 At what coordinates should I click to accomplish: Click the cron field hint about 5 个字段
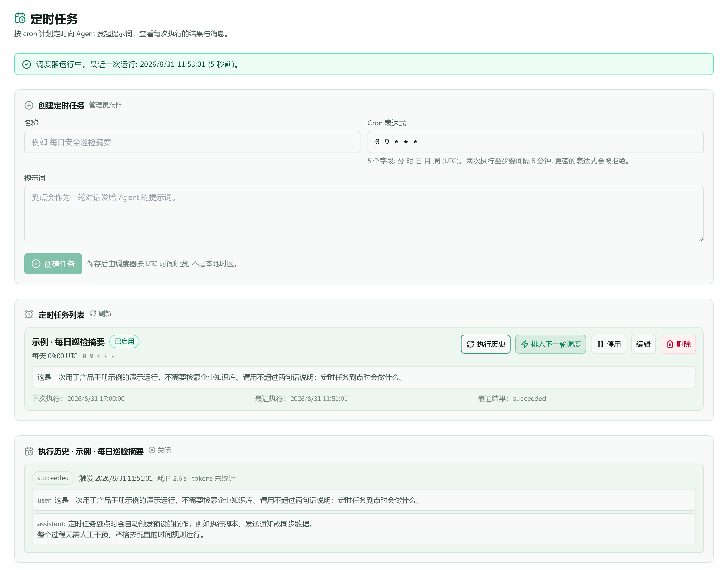500,161
